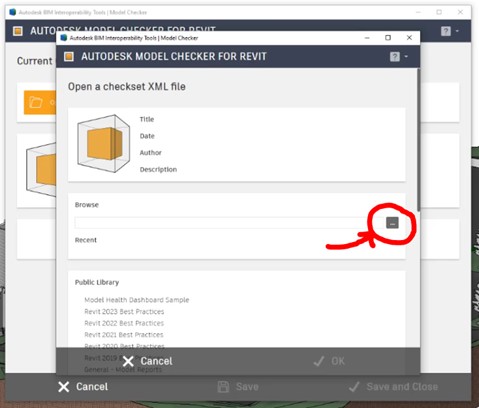Expand help dropdown arrow in background window
This screenshot has width=479, height=408.
(x=457, y=31)
